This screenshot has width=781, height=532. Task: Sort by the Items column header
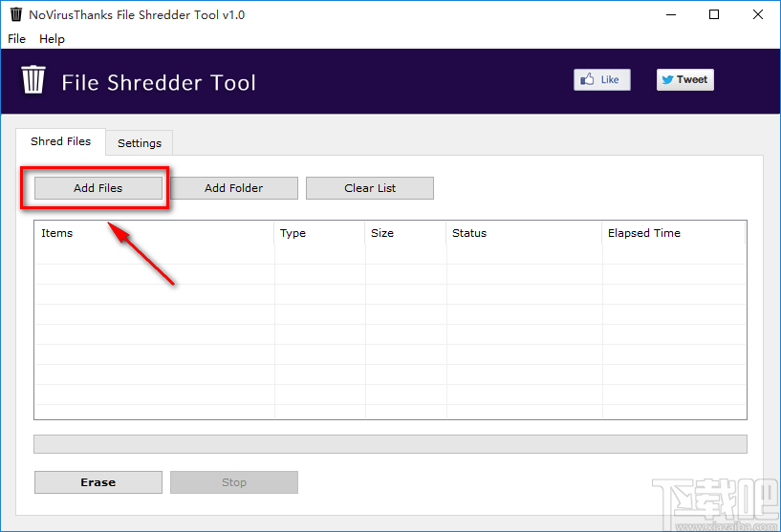[155, 233]
